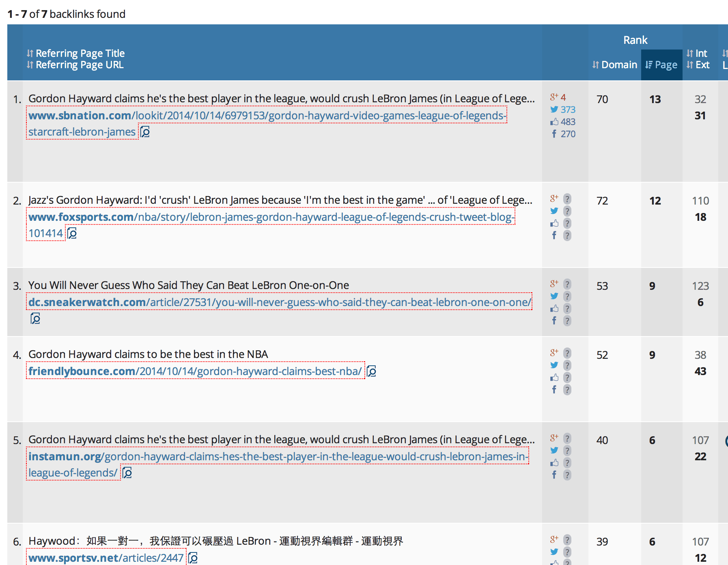
Task: Click Google+ count in sbnation row
Action: pyautogui.click(x=563, y=97)
